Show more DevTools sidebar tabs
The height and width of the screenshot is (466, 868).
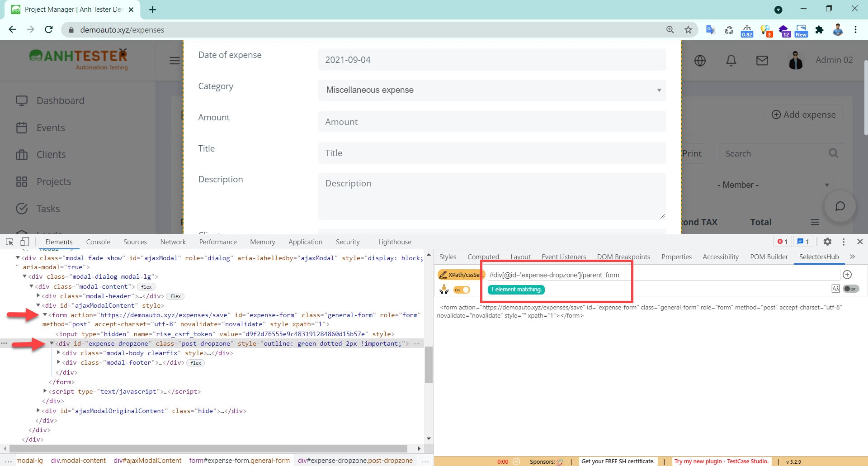tap(852, 257)
